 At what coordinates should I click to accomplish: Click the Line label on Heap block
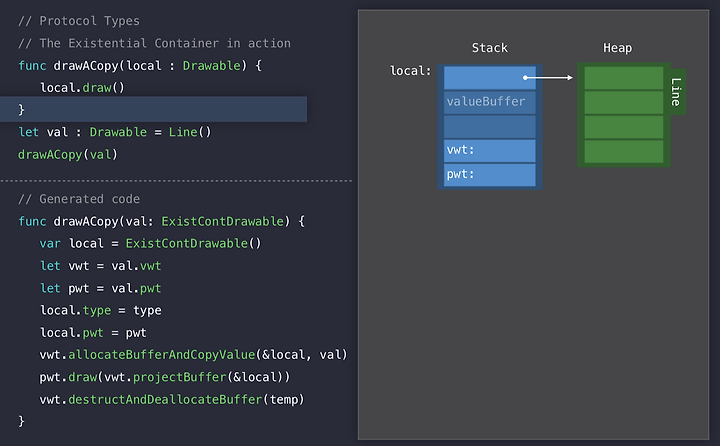[x=677, y=92]
